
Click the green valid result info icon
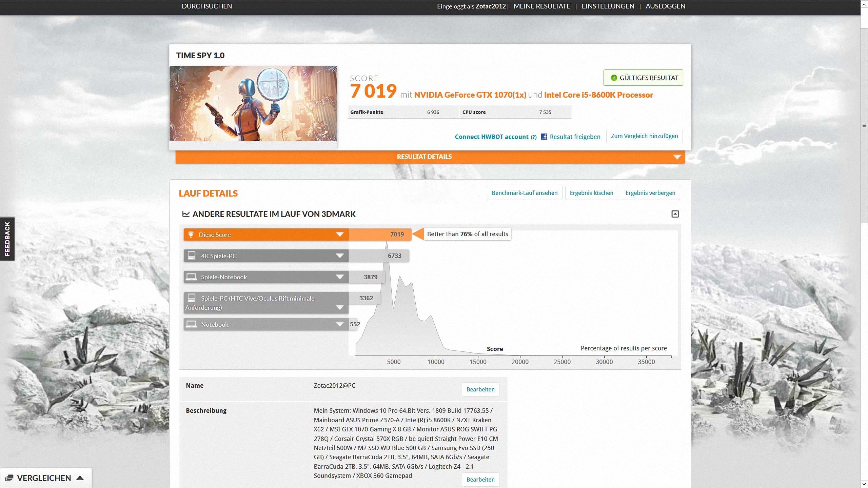pyautogui.click(x=613, y=78)
